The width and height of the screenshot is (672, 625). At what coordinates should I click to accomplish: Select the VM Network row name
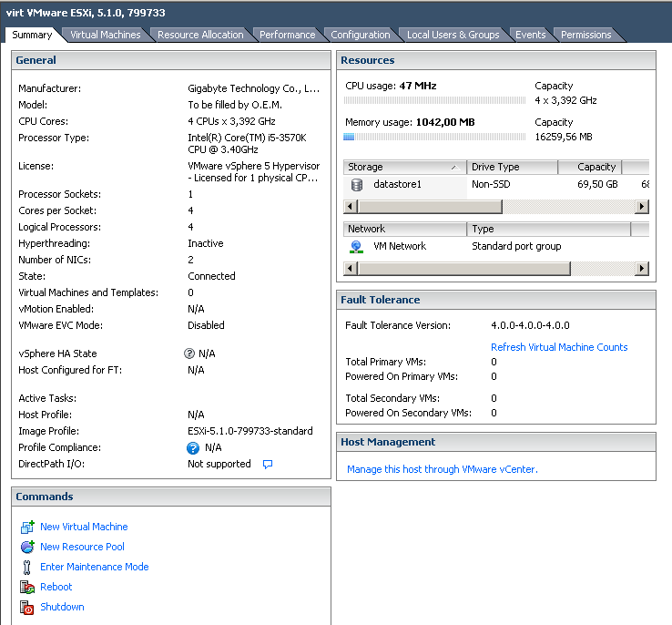click(400, 246)
